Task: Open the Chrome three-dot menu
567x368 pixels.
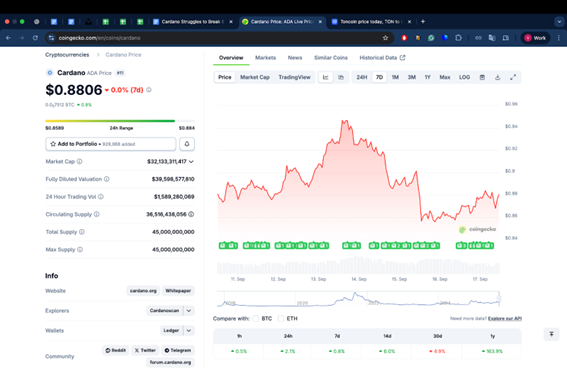Action: (559, 38)
